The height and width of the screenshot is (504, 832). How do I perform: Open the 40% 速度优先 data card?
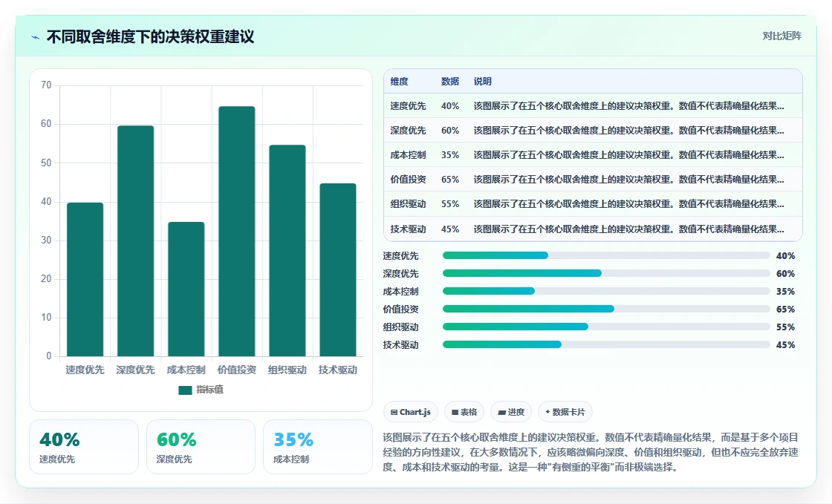click(84, 447)
